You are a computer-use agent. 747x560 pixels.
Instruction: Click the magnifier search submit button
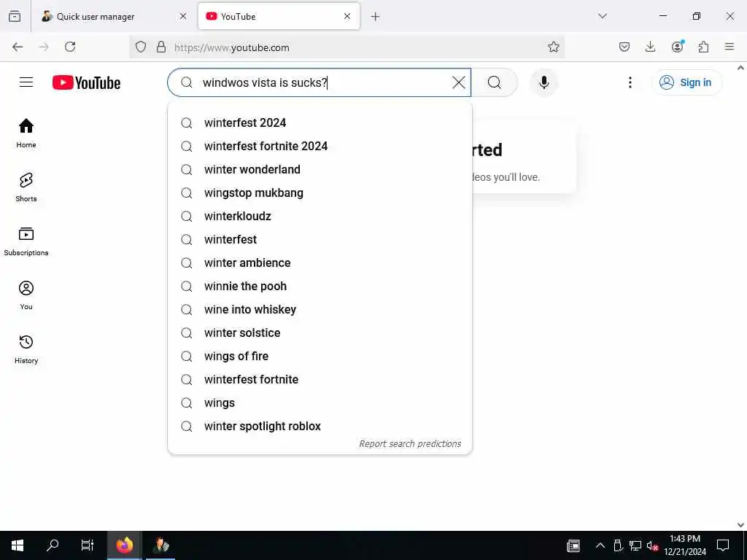pos(494,82)
